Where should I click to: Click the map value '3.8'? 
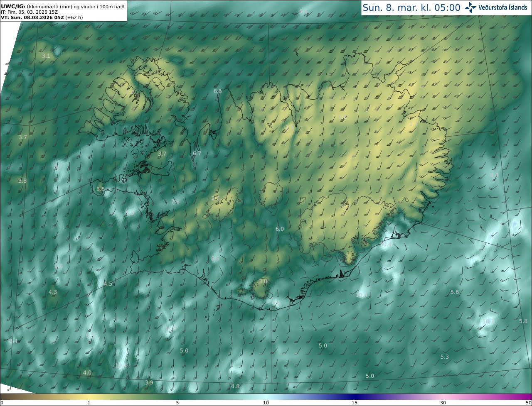[22, 181]
